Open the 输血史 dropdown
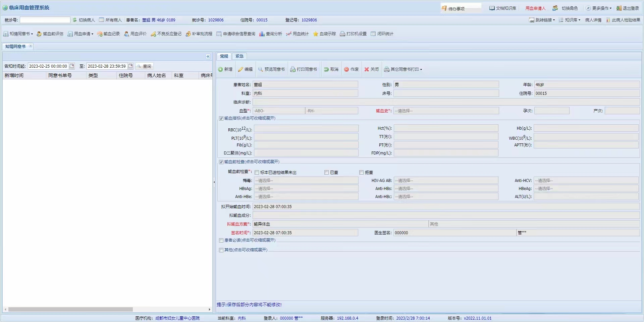The width and height of the screenshot is (644, 322). 446,111
